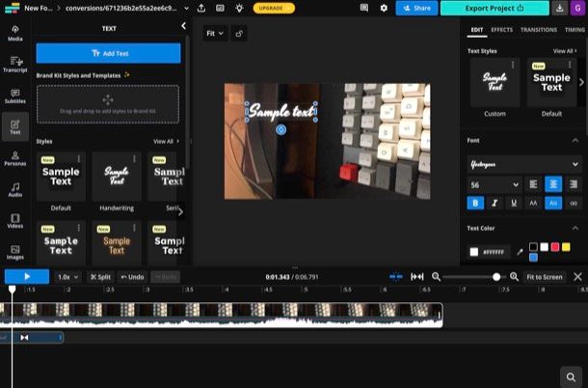Align text center
The image size is (588, 388).
pyautogui.click(x=553, y=184)
